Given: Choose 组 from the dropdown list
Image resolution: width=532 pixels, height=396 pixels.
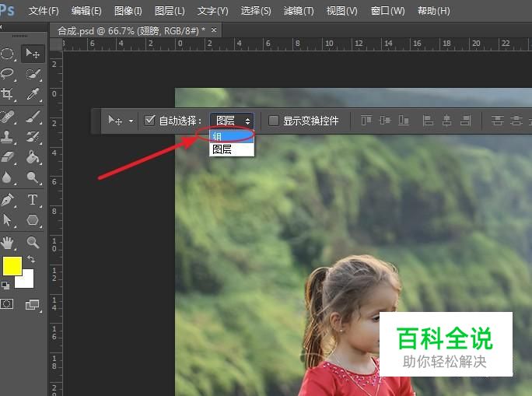Looking at the screenshot, I should (x=232, y=136).
